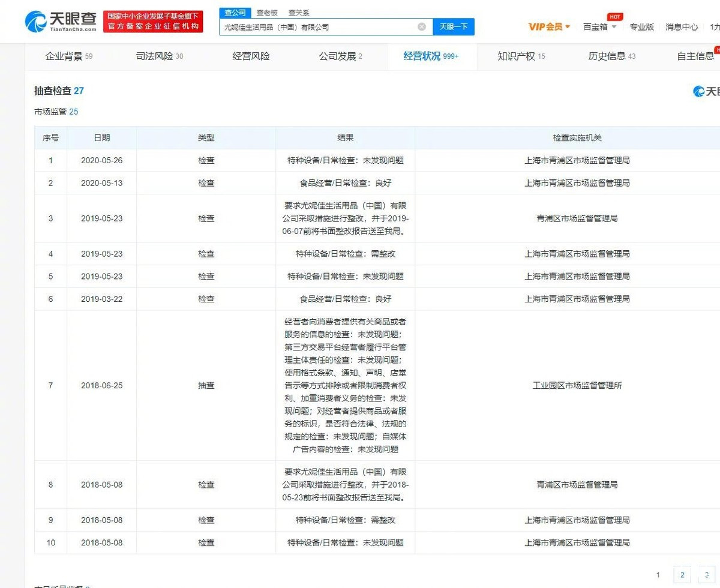Click the 结果 column header
This screenshot has width=720, height=588.
click(345, 138)
